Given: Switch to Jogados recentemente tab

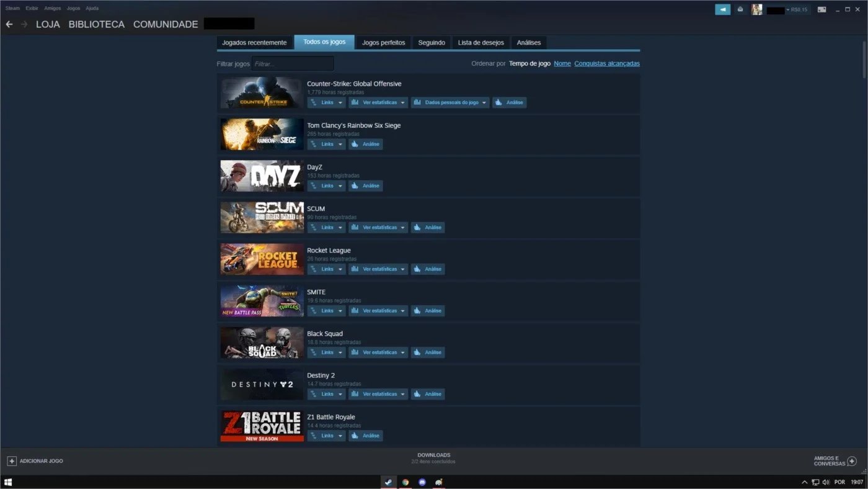Looking at the screenshot, I should [x=254, y=43].
